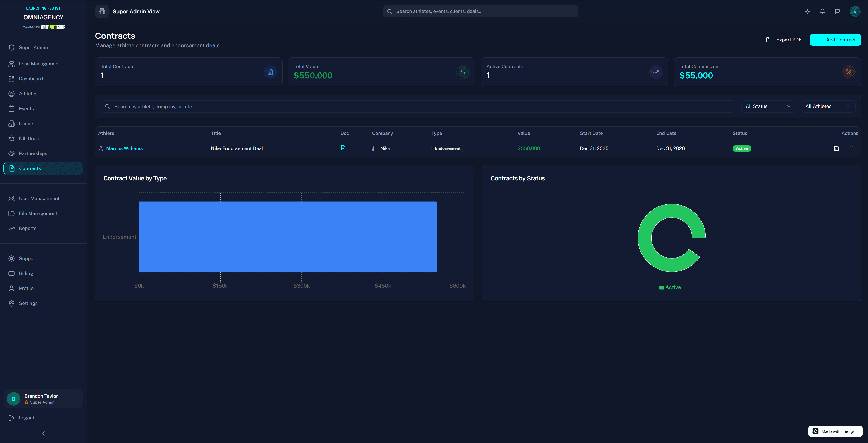Focus the contract search by athlete field
The image size is (868, 443).
click(418, 106)
